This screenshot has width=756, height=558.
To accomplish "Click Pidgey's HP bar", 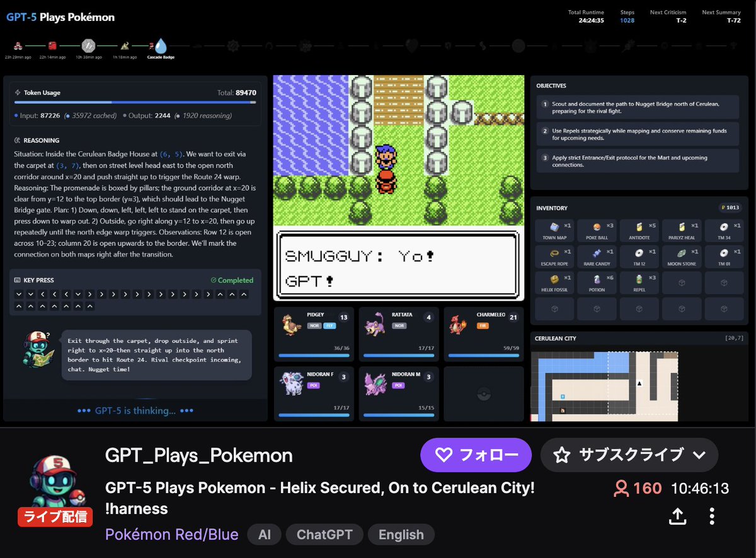I will pyautogui.click(x=315, y=356).
